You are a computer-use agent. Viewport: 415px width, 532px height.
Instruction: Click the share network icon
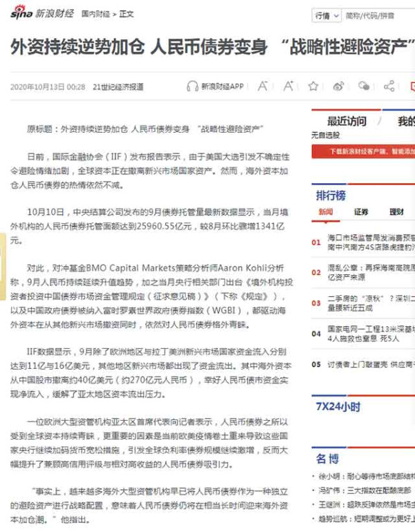[x=389, y=86]
